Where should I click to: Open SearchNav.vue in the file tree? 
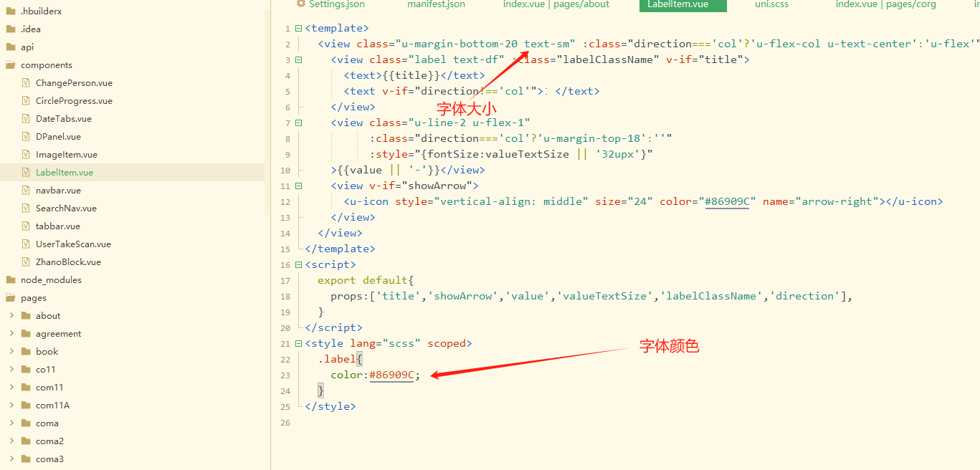pos(66,208)
